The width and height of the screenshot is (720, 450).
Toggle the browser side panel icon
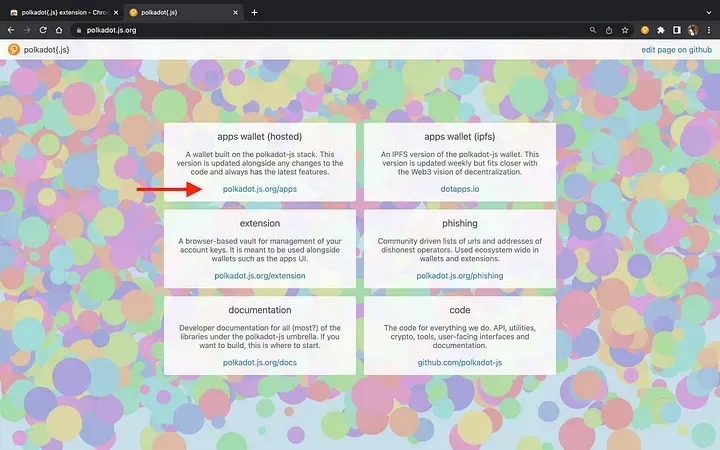click(677, 30)
